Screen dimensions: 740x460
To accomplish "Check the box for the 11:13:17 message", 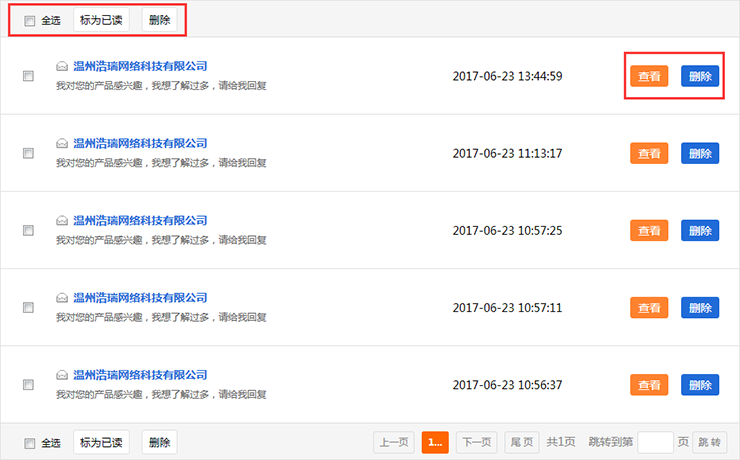I will [x=28, y=153].
